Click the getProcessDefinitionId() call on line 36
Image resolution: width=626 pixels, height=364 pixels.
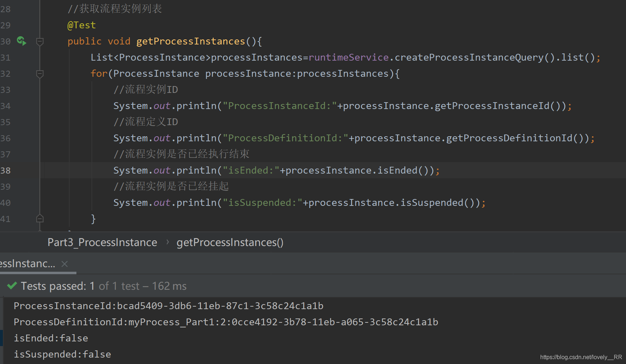point(515,138)
